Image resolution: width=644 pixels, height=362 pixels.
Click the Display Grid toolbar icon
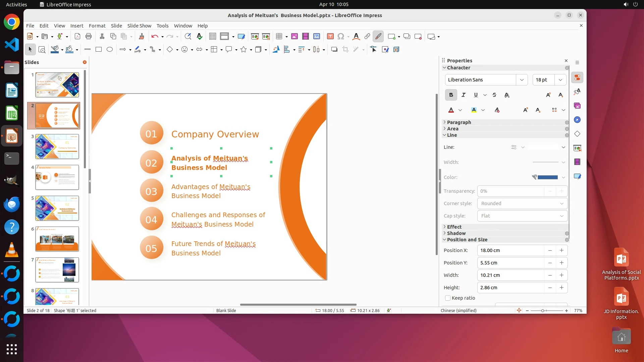pos(212,37)
